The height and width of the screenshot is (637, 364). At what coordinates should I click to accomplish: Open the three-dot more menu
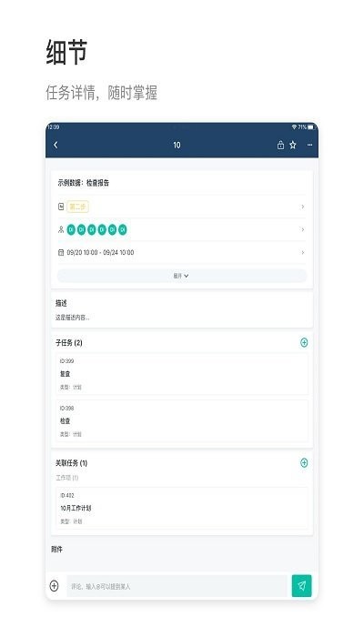[309, 145]
